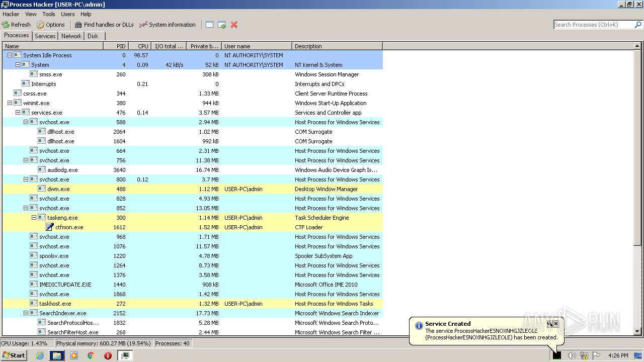This screenshot has width=644, height=362.
Task: Click the Process Hacker taskbar button
Action: tap(125, 355)
